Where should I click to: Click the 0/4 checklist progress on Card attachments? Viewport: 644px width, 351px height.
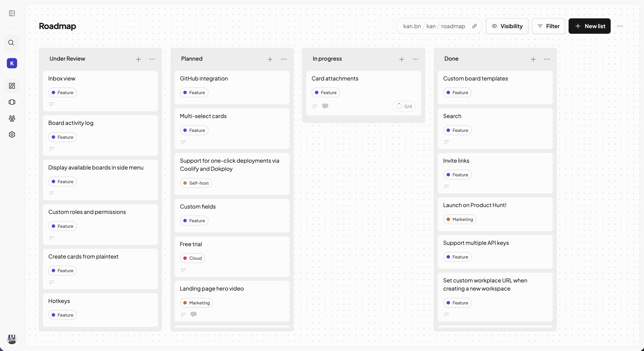pyautogui.click(x=403, y=106)
